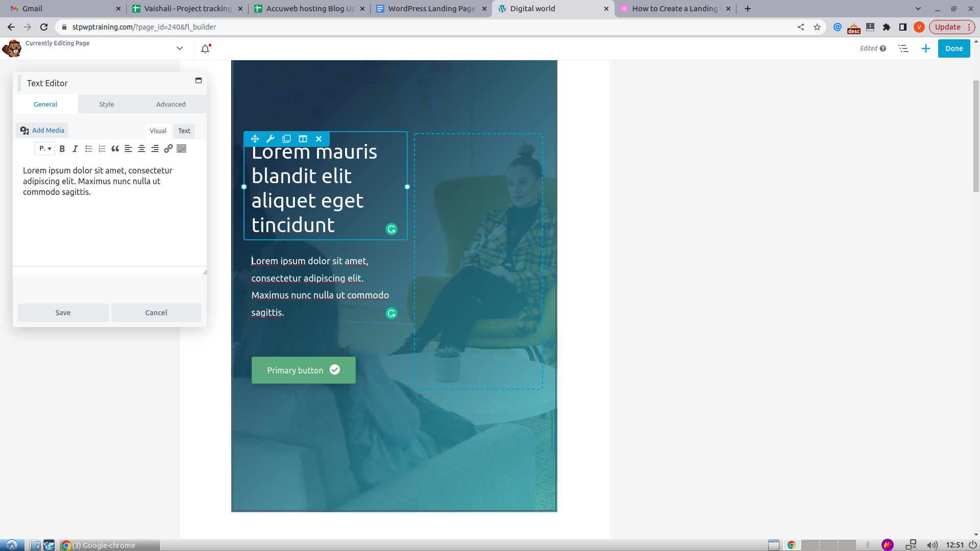Expand the Style settings tab
980x551 pixels.
coord(106,104)
